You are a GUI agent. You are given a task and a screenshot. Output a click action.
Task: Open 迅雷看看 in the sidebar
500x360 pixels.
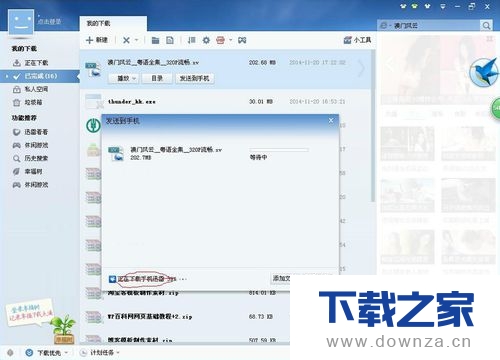[x=36, y=132]
